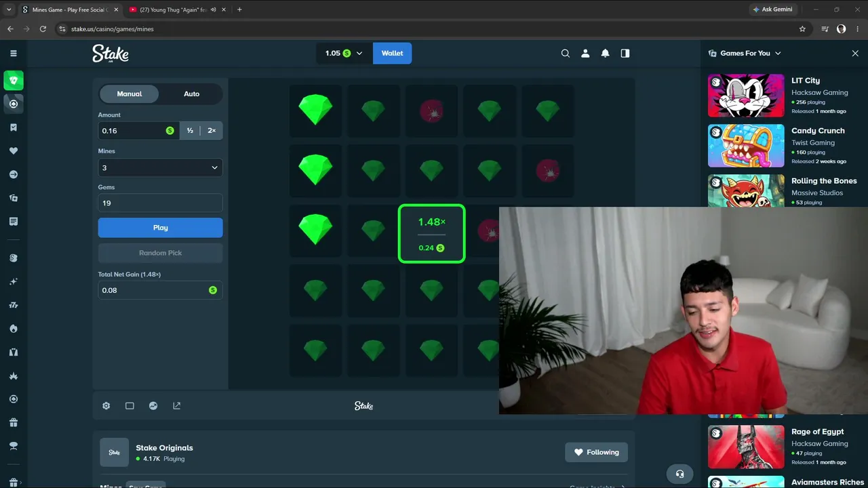This screenshot has height=488, width=868.
Task: Click the Gems field showing 19
Action: (160, 203)
